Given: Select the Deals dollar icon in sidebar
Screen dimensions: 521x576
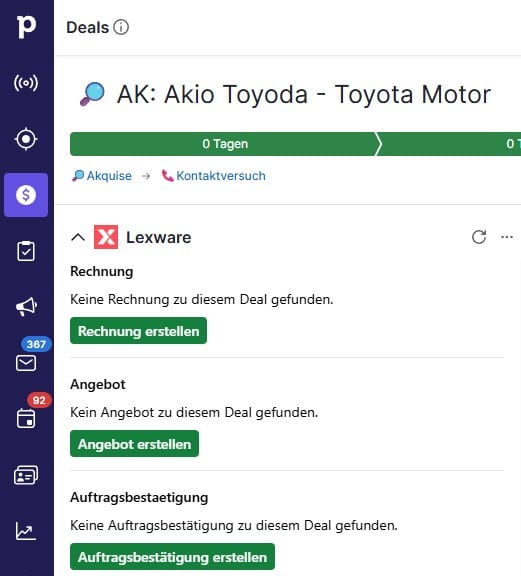Looking at the screenshot, I should click(26, 195).
